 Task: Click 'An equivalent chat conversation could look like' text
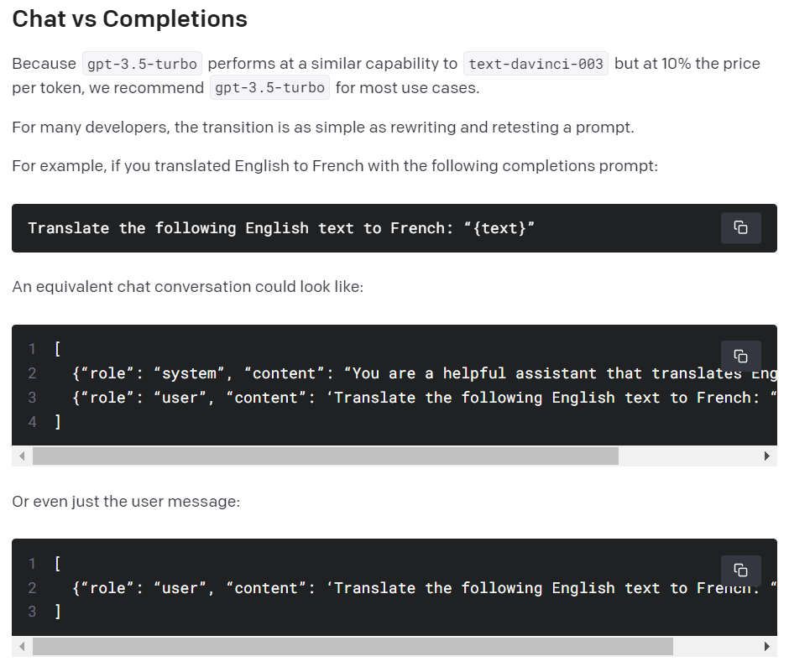point(188,287)
